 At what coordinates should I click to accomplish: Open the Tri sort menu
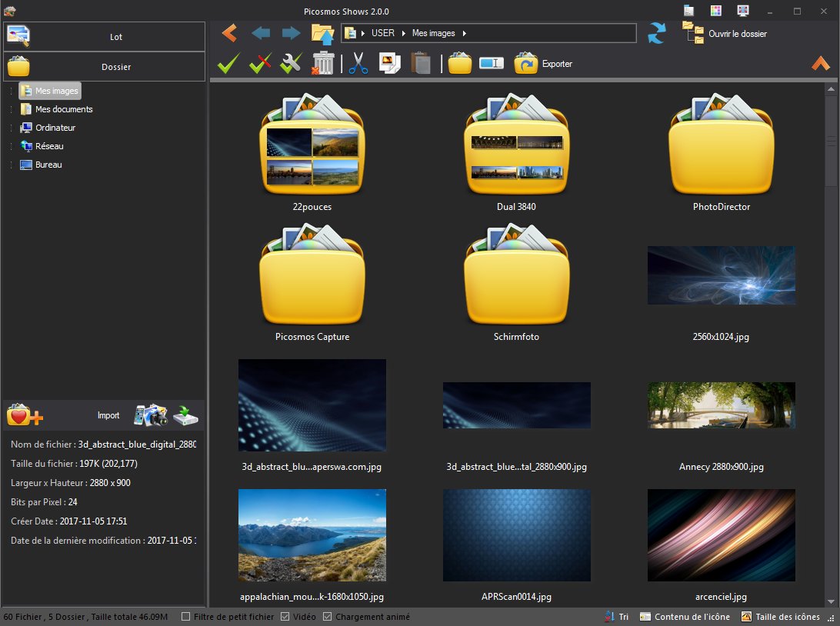pyautogui.click(x=617, y=616)
